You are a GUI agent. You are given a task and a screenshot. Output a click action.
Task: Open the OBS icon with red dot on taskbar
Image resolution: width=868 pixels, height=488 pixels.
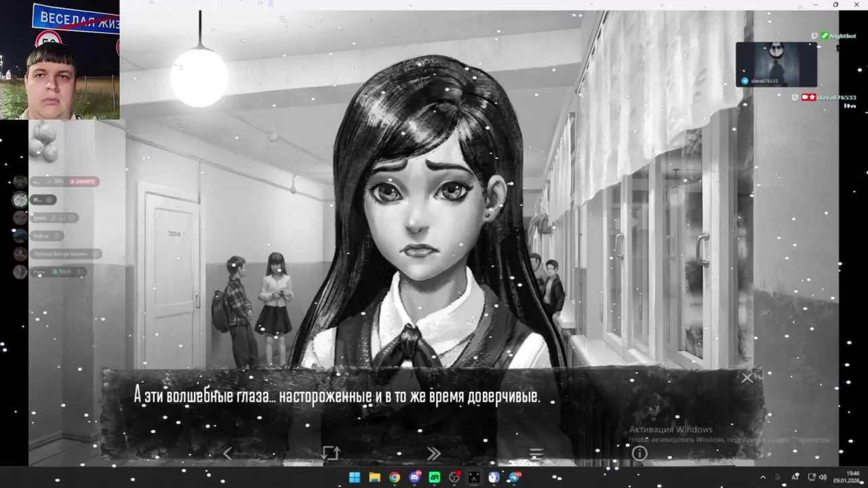pyautogui.click(x=454, y=477)
